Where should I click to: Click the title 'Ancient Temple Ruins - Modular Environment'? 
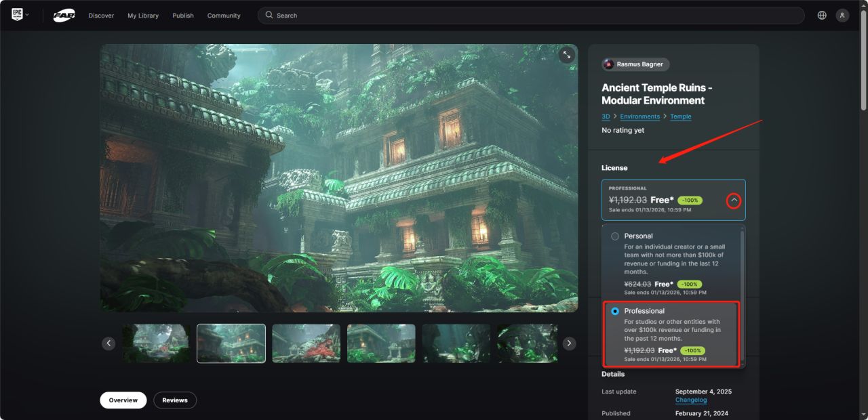click(657, 94)
